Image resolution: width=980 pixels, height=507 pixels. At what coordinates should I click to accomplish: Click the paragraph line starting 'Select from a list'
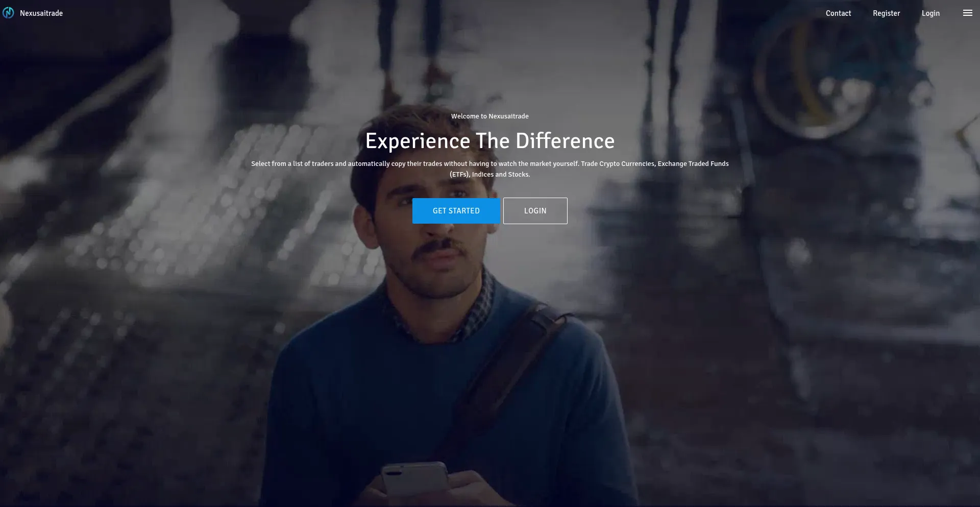pyautogui.click(x=490, y=164)
